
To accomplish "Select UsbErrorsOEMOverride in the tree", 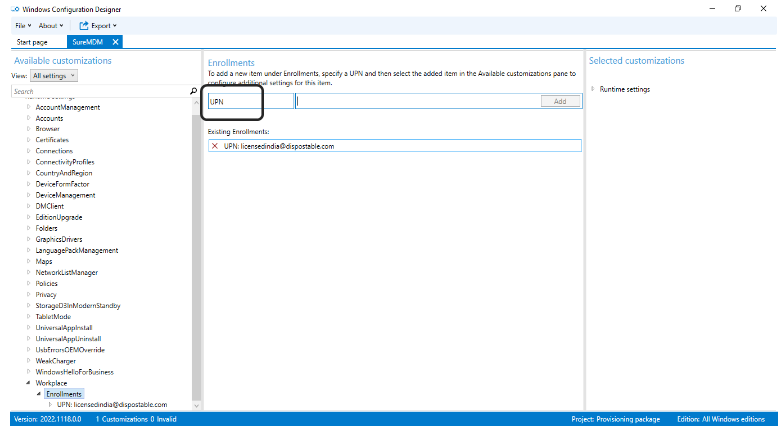I will (x=70, y=349).
